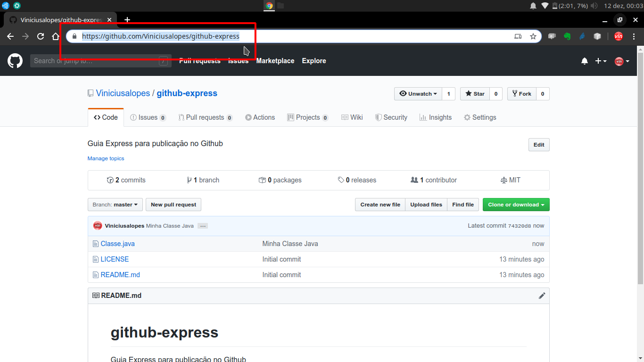Open the repository Settings tab
644x362 pixels.
480,117
